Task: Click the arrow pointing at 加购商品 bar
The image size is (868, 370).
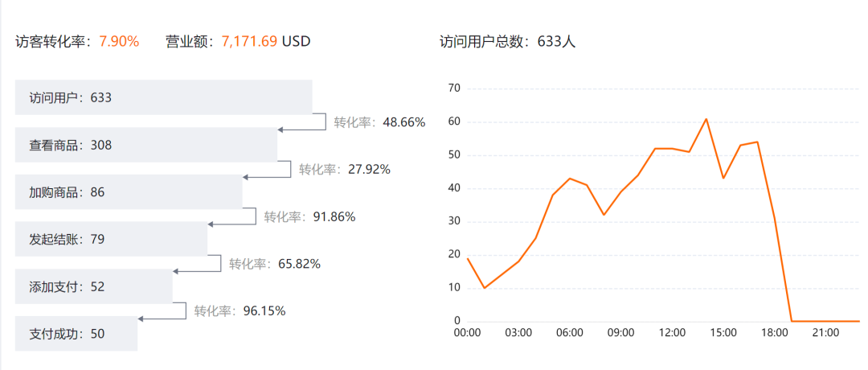Action: tap(246, 177)
